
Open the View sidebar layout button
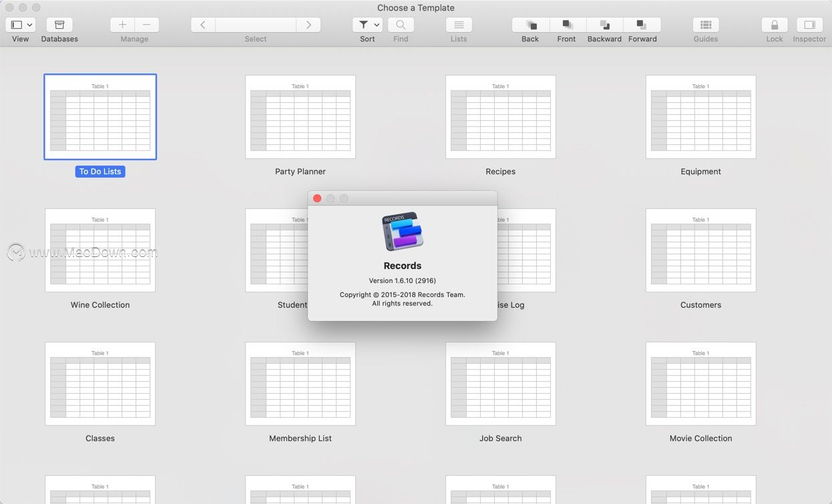(x=17, y=25)
